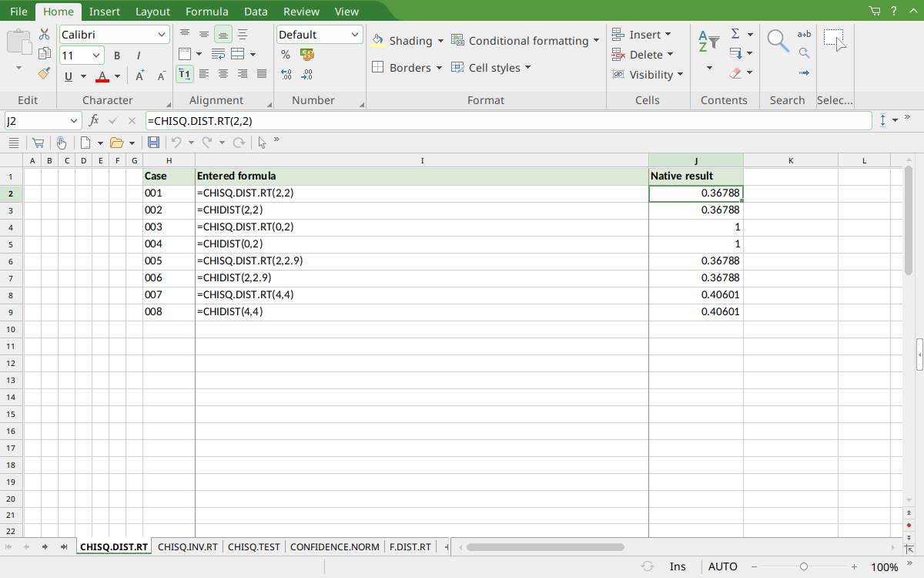The height and width of the screenshot is (578, 924).
Task: Decrease font size with A- icon
Action: tap(161, 76)
